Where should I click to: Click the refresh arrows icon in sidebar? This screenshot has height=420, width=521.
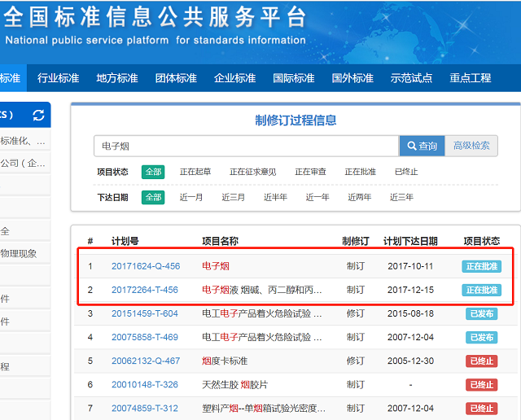[x=38, y=116]
